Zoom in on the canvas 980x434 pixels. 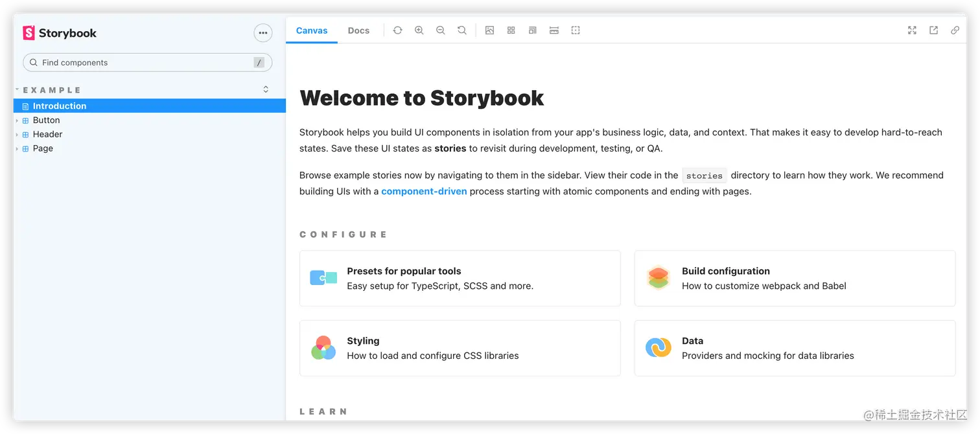click(419, 30)
